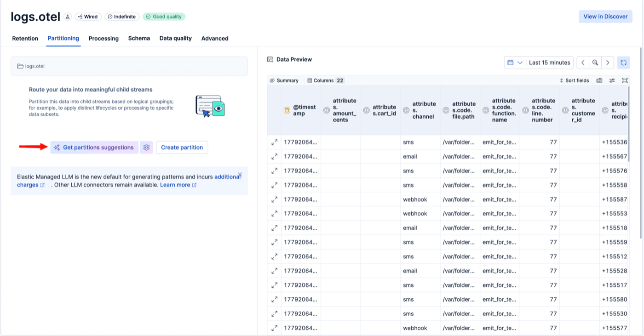The height and width of the screenshot is (336, 644).
Task: Click the technical preview beaker icon beside logs.otel
Action: pos(68,17)
